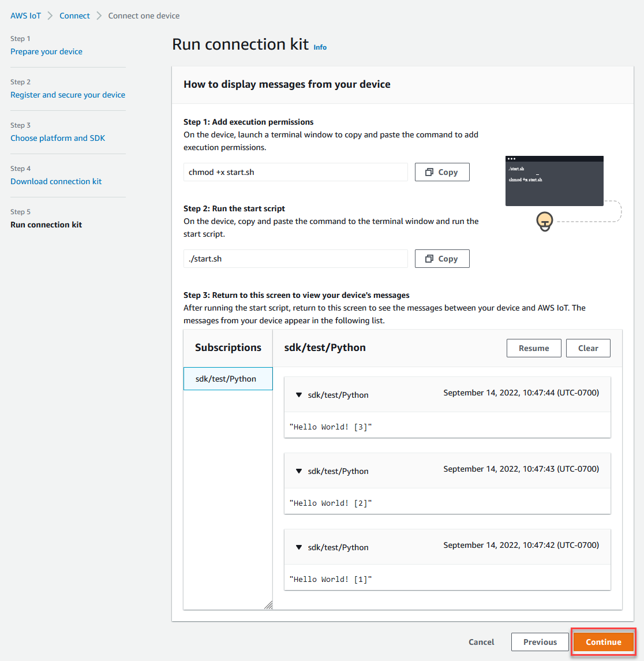Open the Connect breadcrumb link
This screenshot has width=644, height=661.
point(74,16)
